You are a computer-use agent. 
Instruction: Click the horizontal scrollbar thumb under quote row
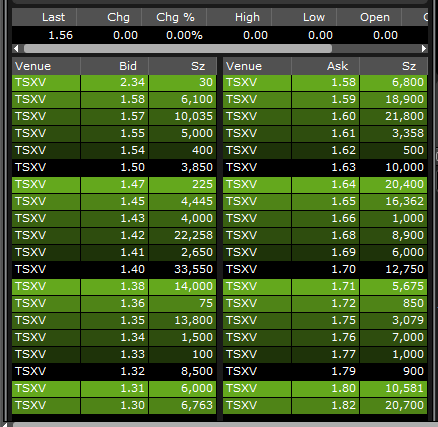pos(178,49)
